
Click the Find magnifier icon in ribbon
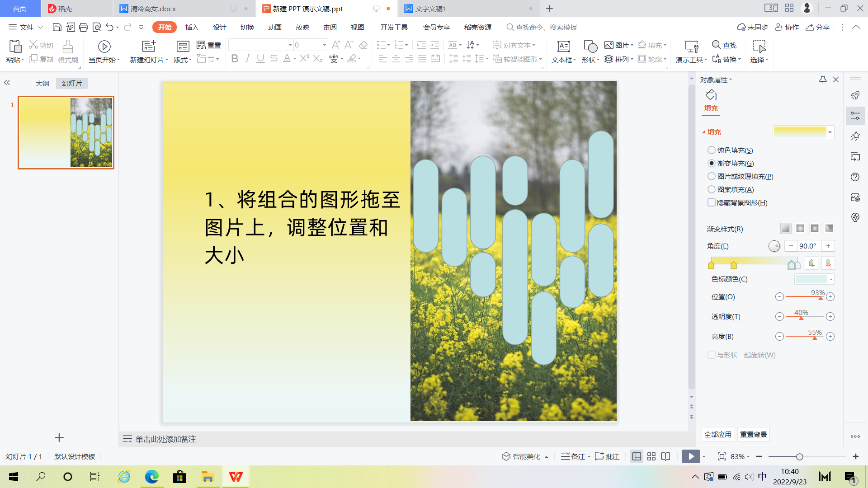click(x=716, y=45)
